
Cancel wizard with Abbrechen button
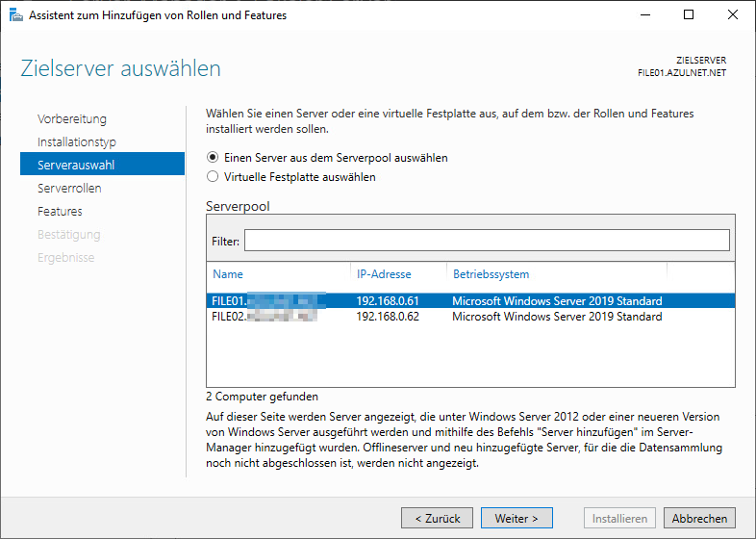[x=699, y=518]
